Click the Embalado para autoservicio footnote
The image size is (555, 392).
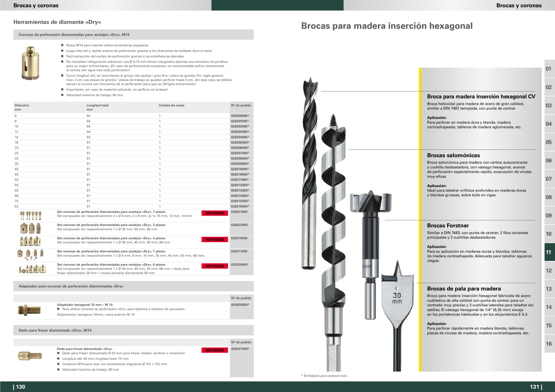324,376
